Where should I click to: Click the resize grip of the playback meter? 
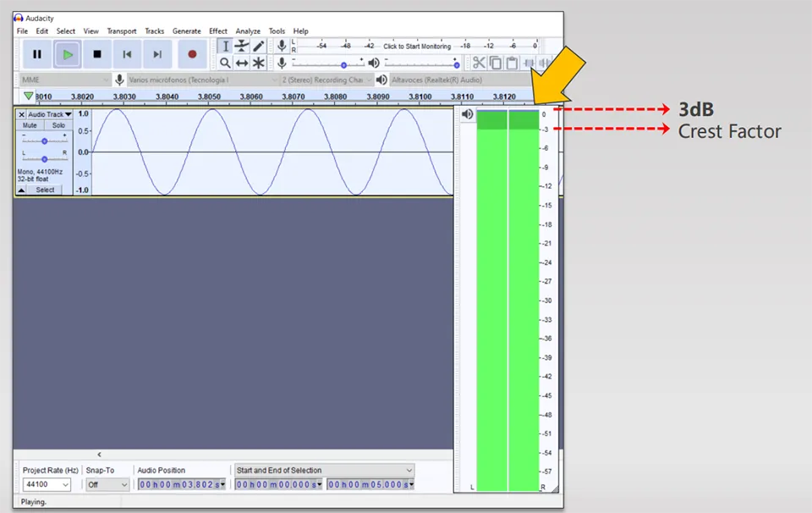tap(555, 488)
